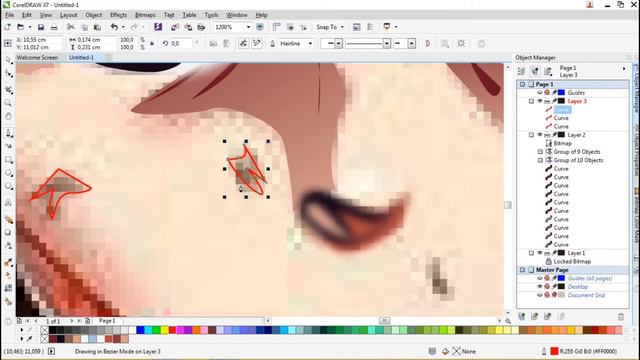Toggle visibility eye of Layer 1

[540, 253]
